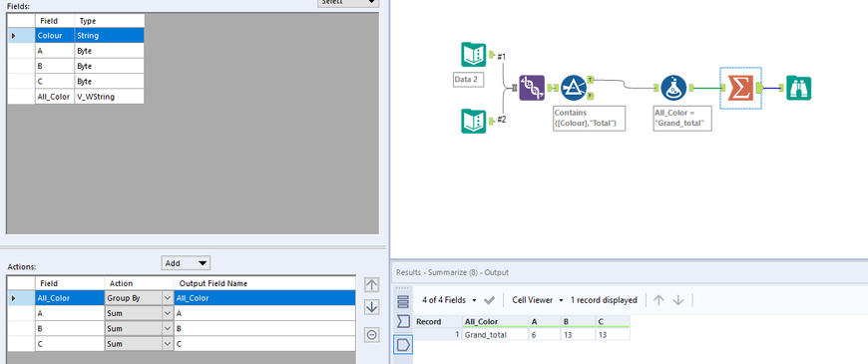
Task: Click the Output Field Name column header
Action: (264, 283)
